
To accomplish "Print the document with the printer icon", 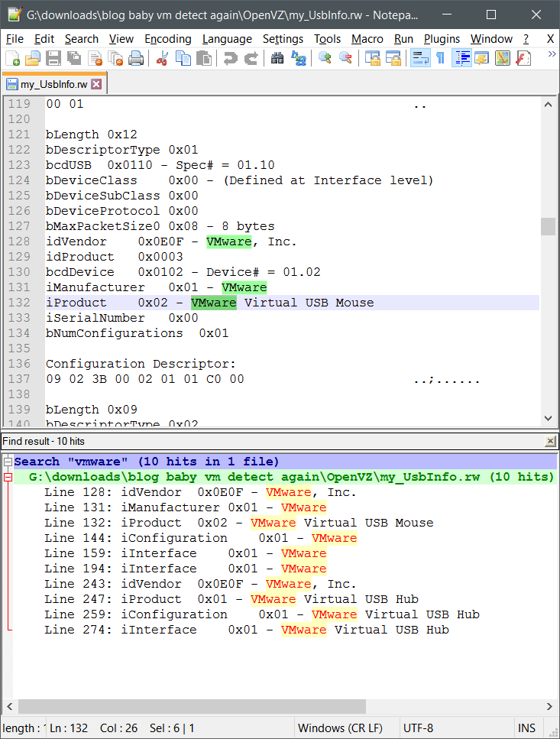I will [136, 58].
